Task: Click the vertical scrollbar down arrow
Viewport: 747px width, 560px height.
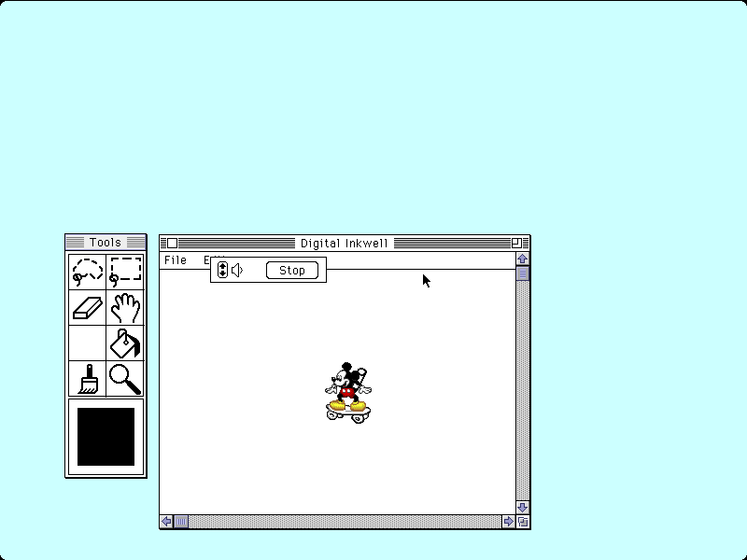Action: point(522,507)
